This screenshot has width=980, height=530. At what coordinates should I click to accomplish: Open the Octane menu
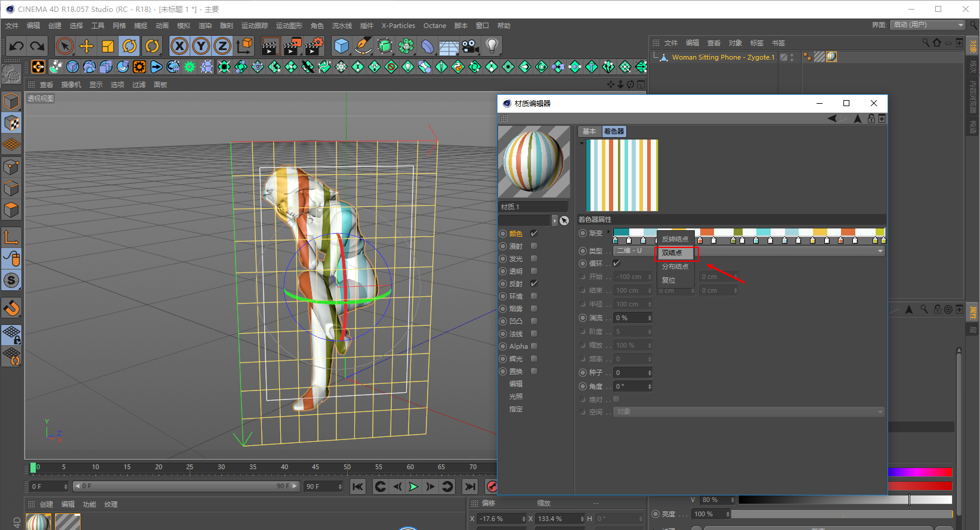(x=435, y=26)
